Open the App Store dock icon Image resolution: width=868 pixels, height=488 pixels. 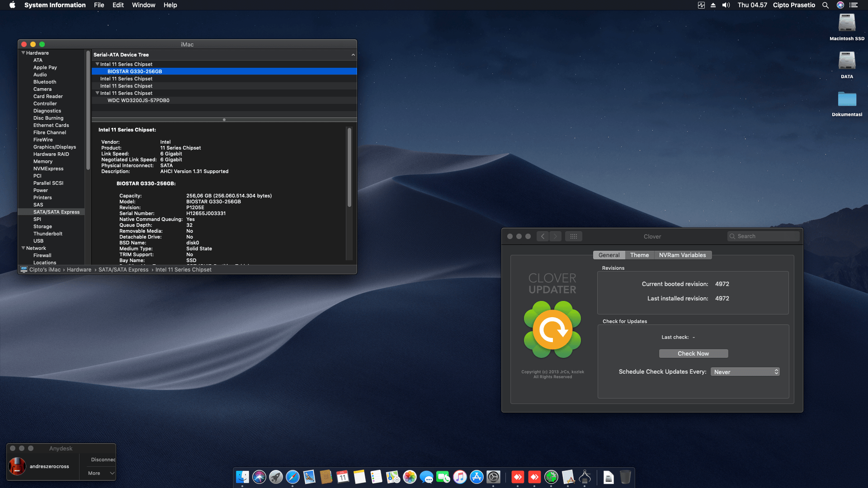tap(476, 477)
